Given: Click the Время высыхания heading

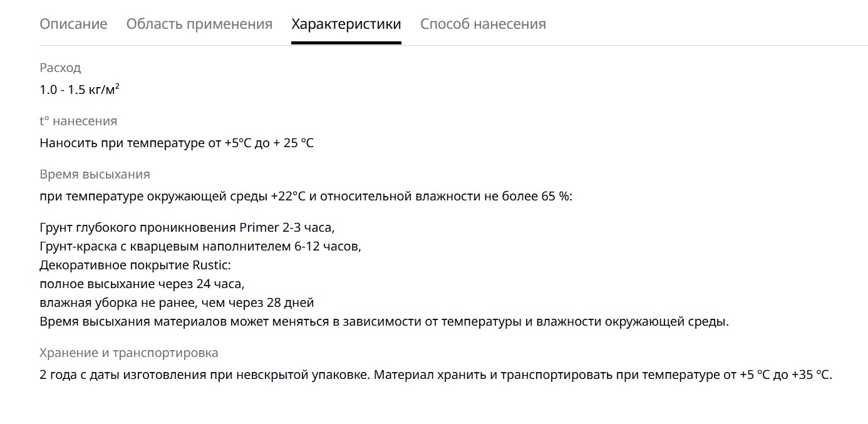Looking at the screenshot, I should [x=95, y=174].
